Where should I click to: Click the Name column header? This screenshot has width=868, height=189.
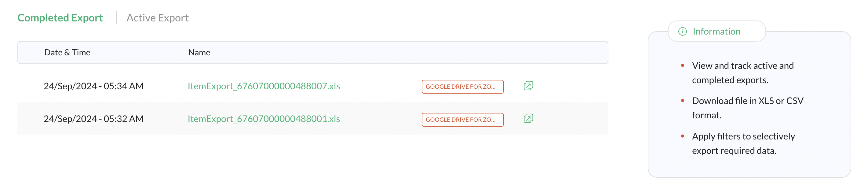coord(199,52)
